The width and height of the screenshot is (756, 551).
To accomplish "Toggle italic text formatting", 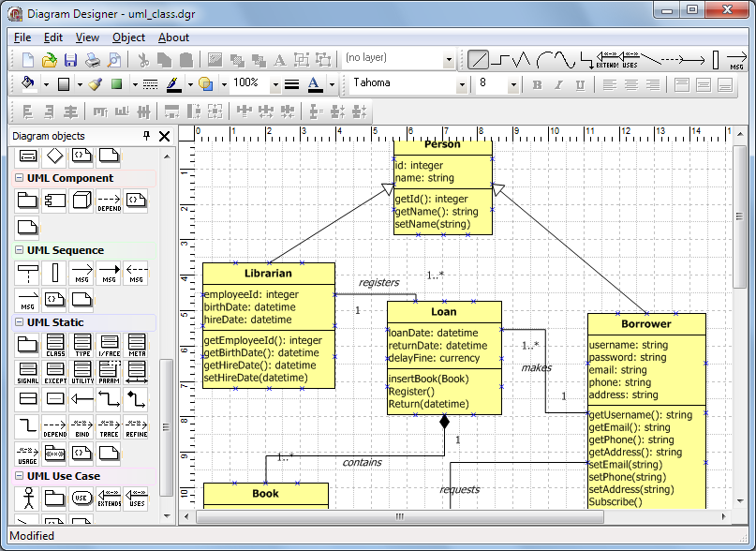I will point(559,84).
